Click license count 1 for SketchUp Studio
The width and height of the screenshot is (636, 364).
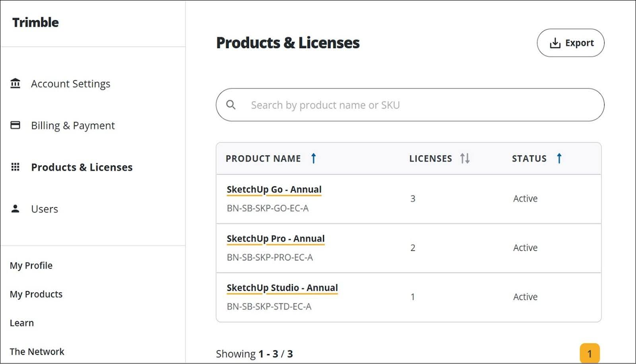click(x=413, y=297)
